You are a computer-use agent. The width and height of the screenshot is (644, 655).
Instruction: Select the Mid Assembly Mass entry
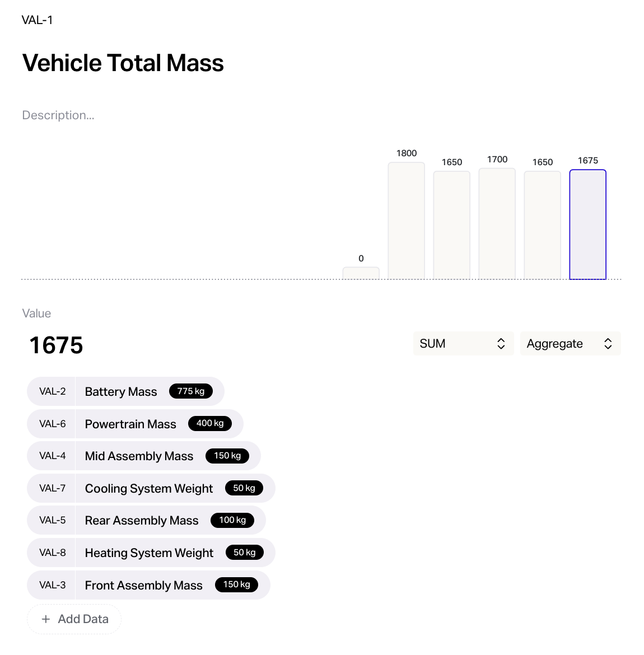[x=144, y=456]
